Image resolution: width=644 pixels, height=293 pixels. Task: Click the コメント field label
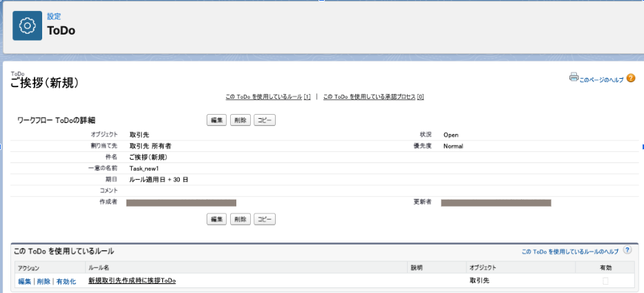pos(109,191)
